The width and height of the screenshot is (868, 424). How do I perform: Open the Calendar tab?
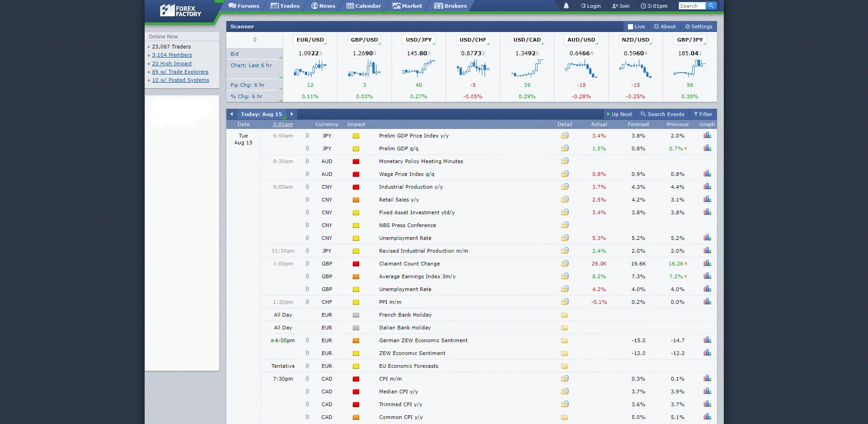point(363,6)
